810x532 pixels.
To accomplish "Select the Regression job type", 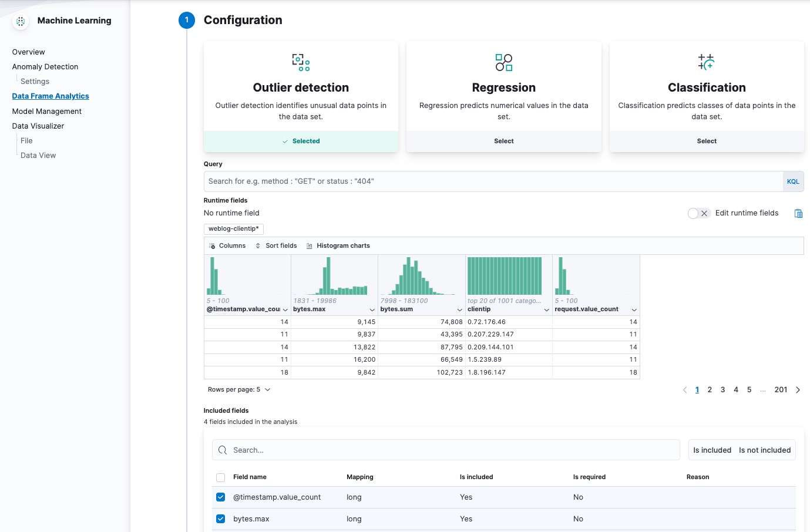I will (503, 141).
